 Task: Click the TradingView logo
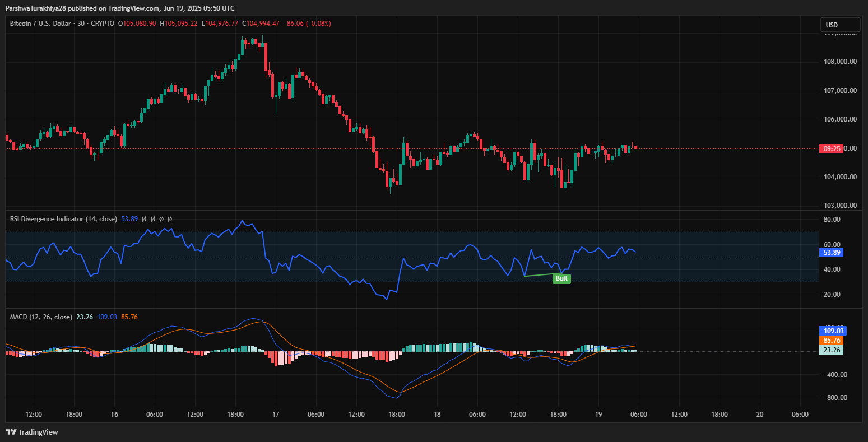[x=32, y=432]
